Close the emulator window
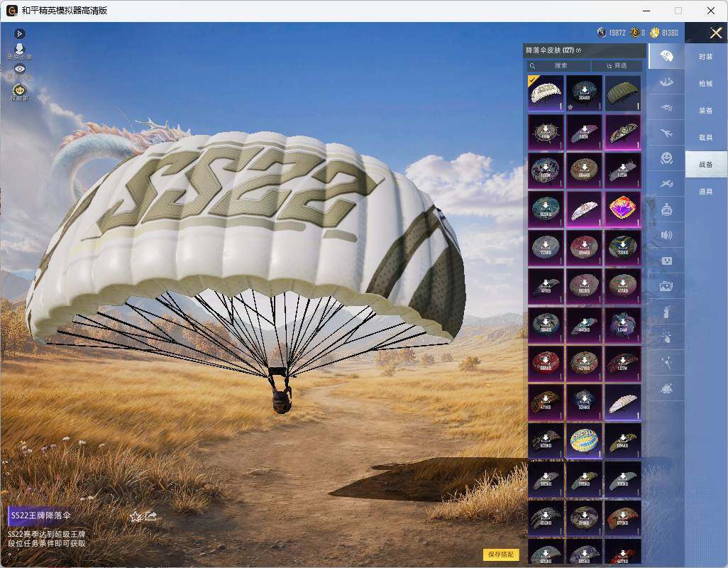The height and width of the screenshot is (568, 728). click(x=711, y=11)
